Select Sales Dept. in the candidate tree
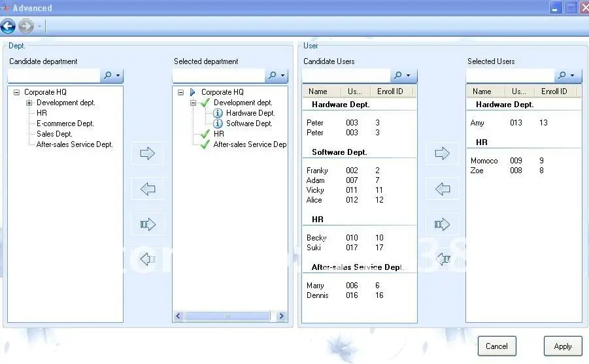 pos(54,134)
